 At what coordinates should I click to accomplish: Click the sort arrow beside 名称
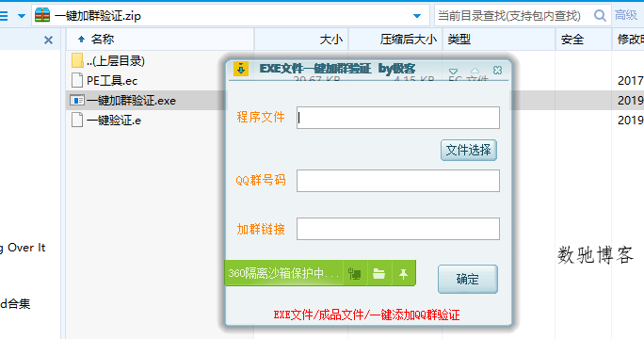point(81,40)
